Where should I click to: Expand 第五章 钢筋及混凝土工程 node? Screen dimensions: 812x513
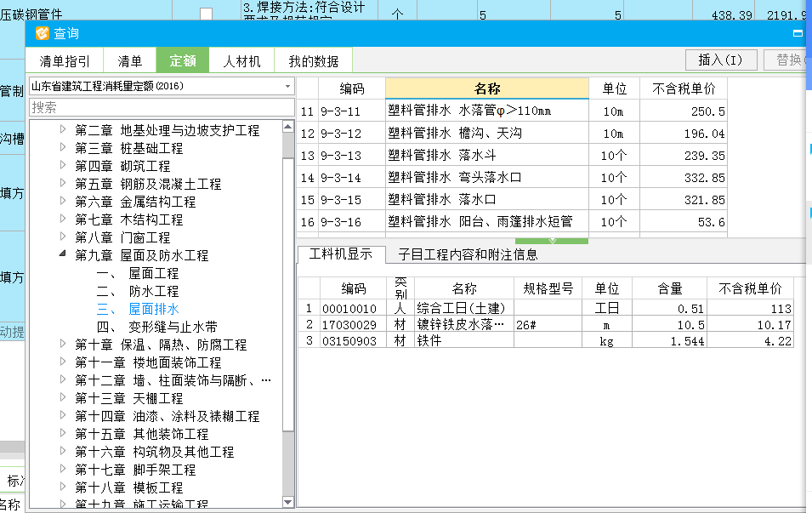pyautogui.click(x=63, y=183)
